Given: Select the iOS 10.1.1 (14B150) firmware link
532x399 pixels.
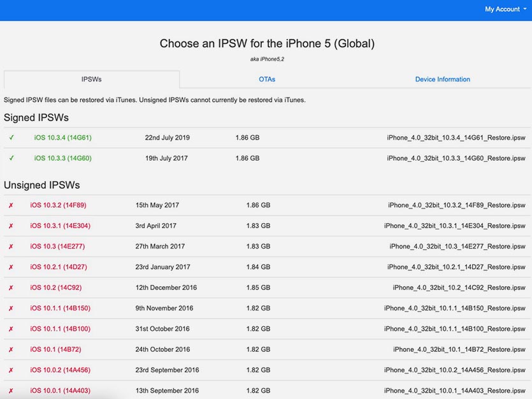Looking at the screenshot, I should 60,308.
